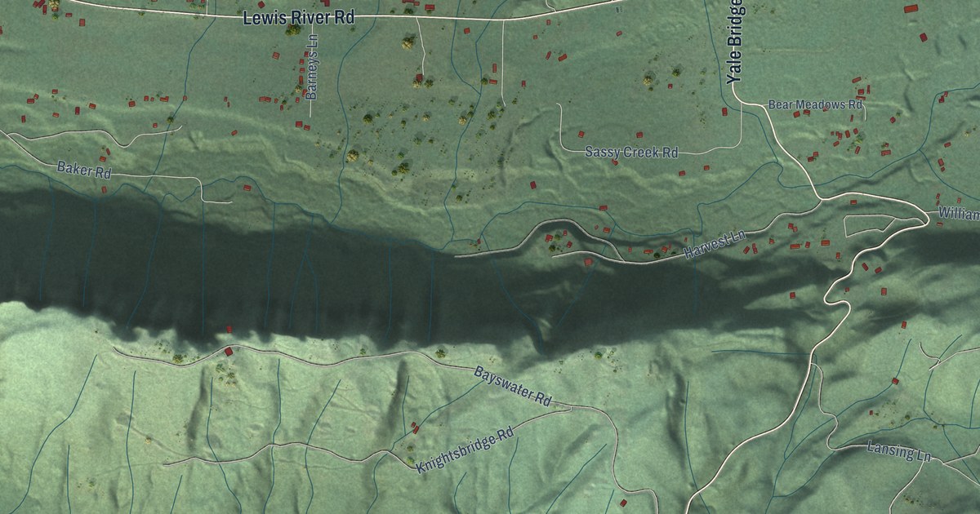The image size is (980, 514).
Task: Click the Yale Bridge road label
Action: point(733,42)
